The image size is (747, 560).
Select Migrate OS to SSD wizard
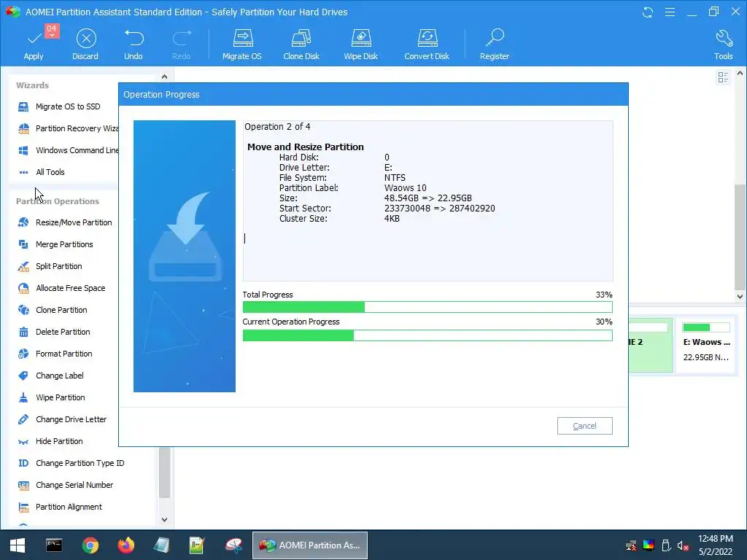click(x=68, y=106)
